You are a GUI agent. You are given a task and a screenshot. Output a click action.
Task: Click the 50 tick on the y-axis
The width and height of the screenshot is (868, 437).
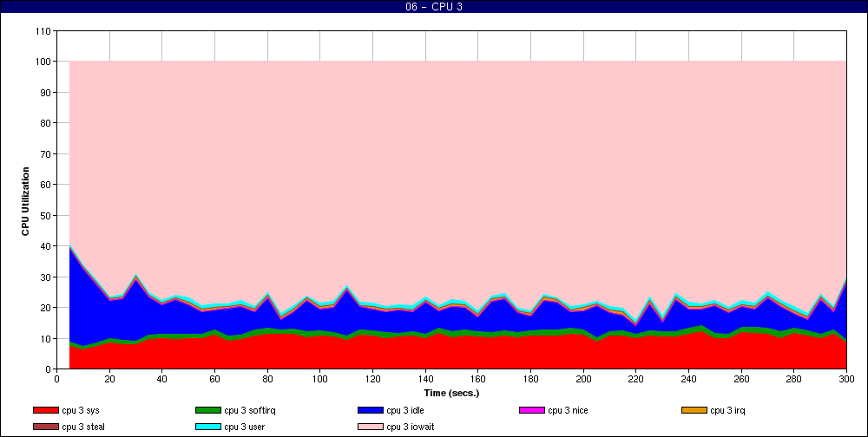point(46,215)
